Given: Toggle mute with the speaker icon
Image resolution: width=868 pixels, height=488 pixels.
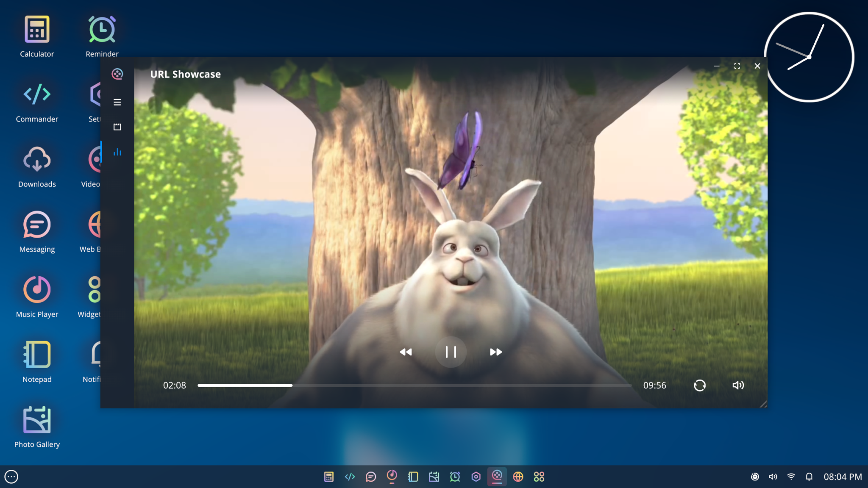Looking at the screenshot, I should point(738,385).
